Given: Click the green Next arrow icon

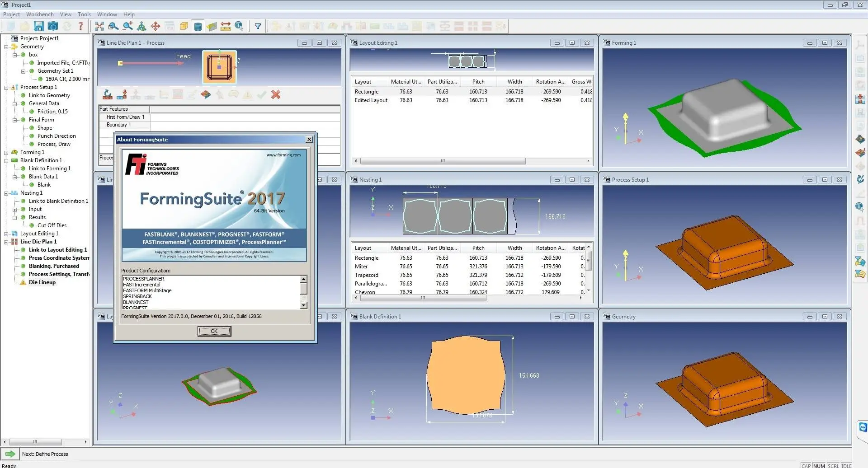Looking at the screenshot, I should point(10,454).
